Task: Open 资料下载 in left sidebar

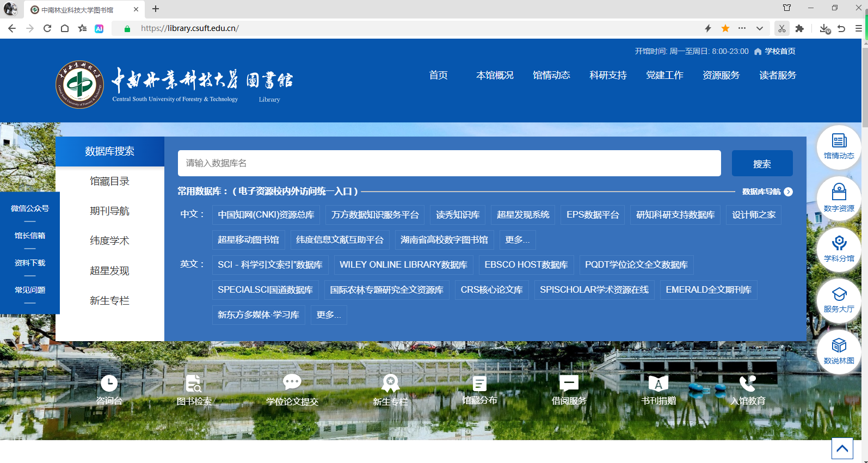Action: coord(30,263)
